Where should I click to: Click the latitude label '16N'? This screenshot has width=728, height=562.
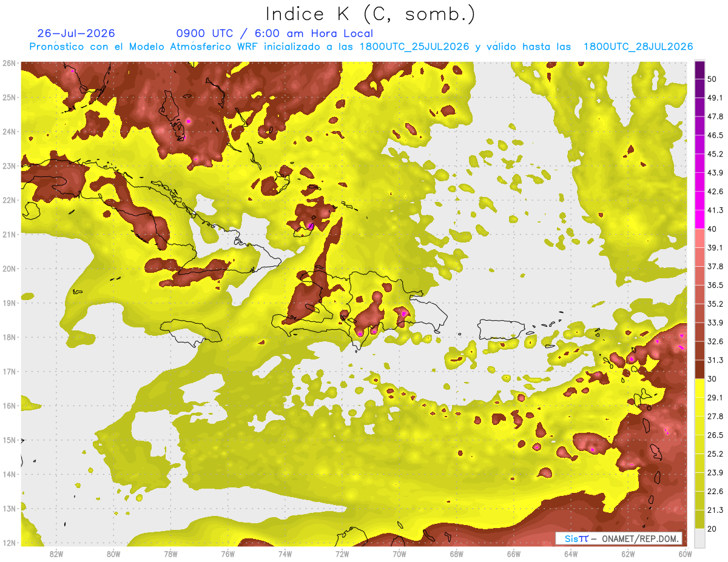click(x=9, y=406)
